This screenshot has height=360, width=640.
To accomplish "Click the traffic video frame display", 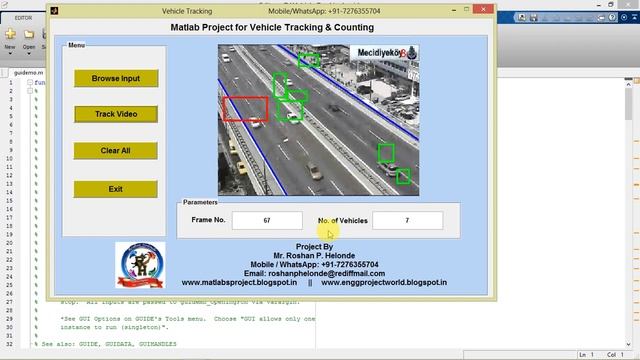I will 318,120.
